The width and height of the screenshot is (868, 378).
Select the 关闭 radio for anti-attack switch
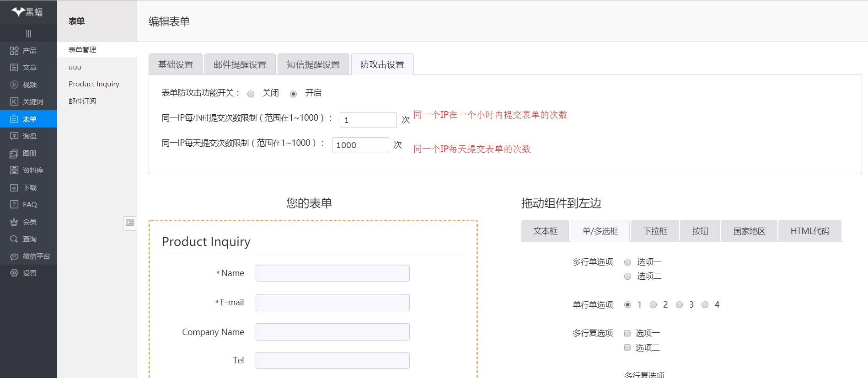(251, 94)
